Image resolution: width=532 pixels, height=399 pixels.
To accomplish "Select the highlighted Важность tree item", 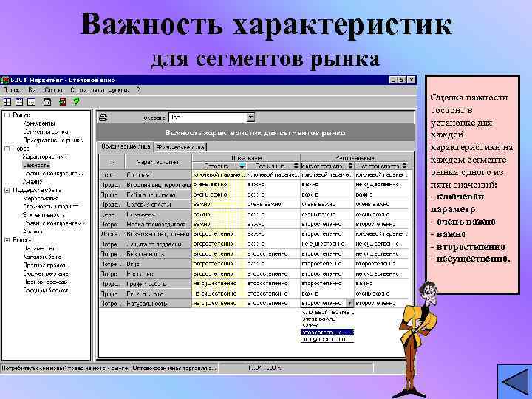I will 36,166.
